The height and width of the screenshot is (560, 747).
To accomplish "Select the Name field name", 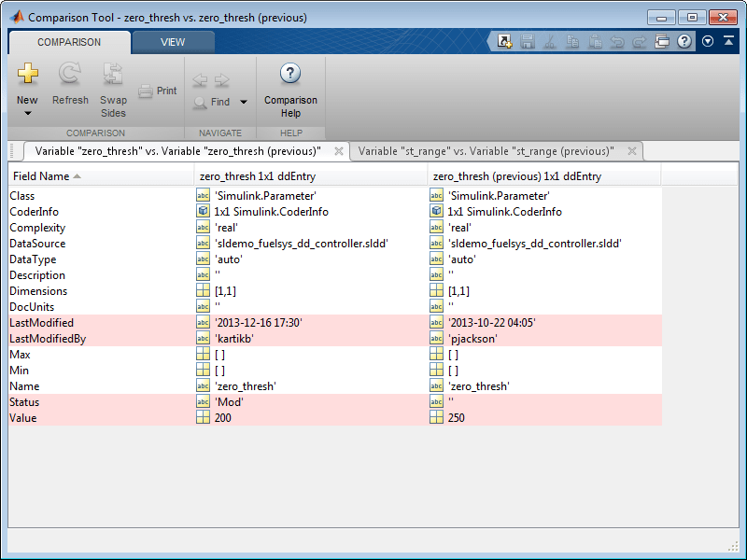I will point(24,386).
